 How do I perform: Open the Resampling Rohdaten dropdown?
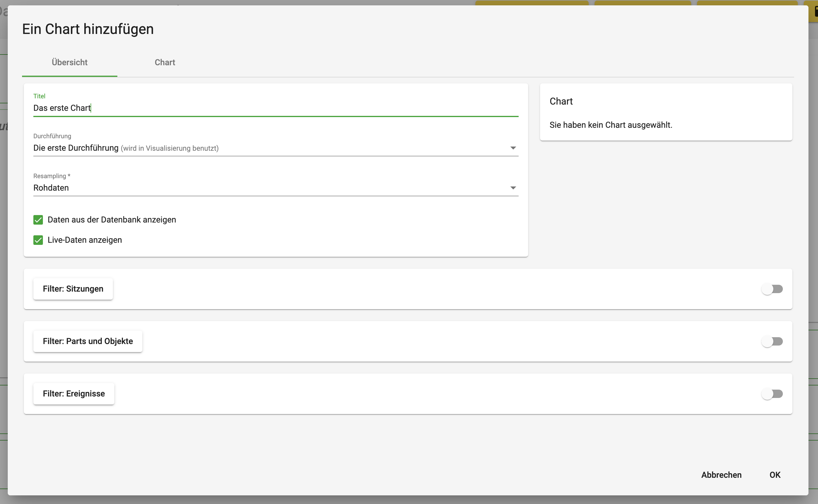coord(276,188)
